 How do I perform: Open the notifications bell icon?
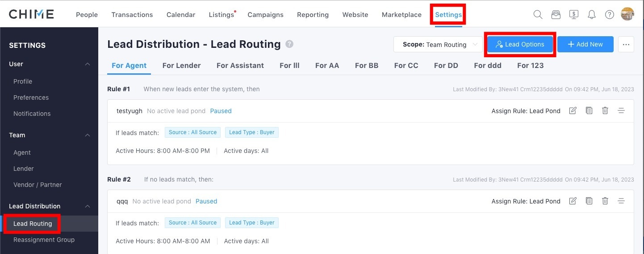592,14
